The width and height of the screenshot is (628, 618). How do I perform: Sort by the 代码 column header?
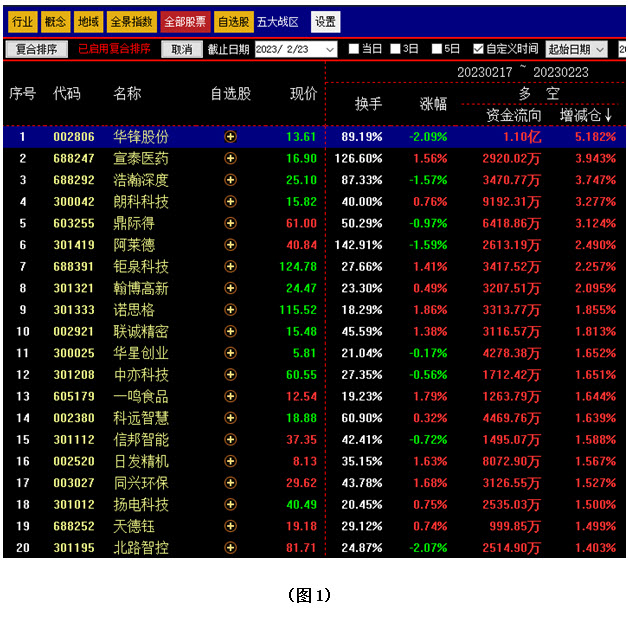(x=67, y=94)
